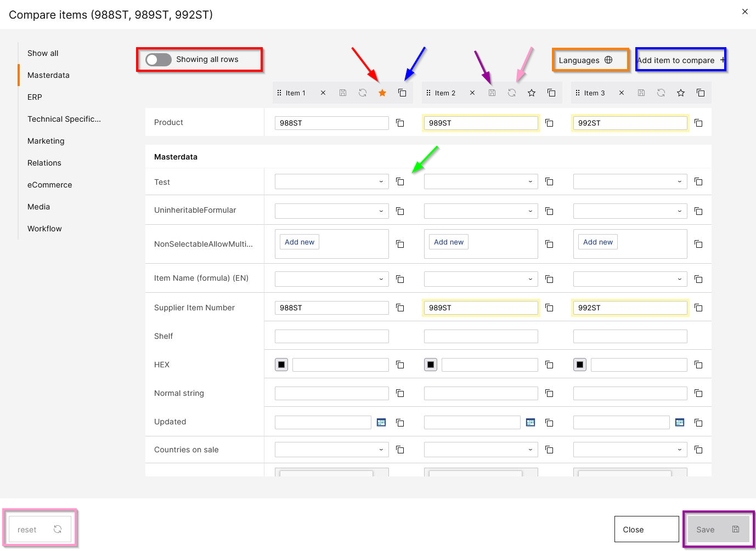Open the Media section
Image resolution: width=756 pixels, height=551 pixels.
tap(38, 207)
